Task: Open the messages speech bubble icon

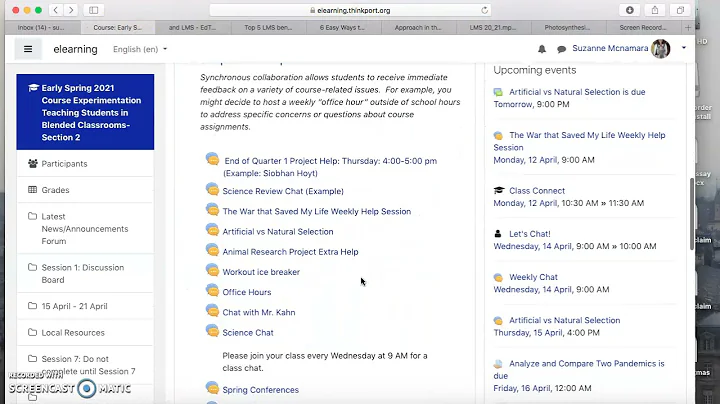Action: (x=561, y=49)
